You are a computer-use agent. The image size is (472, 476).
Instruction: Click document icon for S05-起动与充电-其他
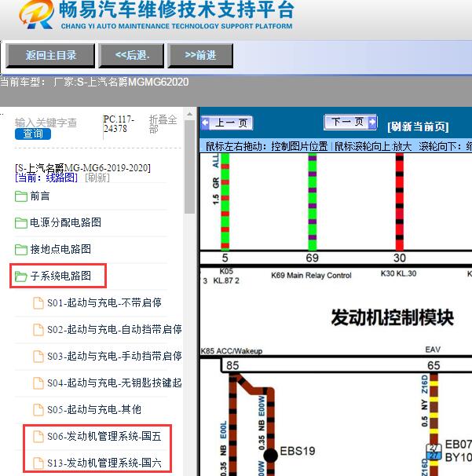[x=38, y=410]
